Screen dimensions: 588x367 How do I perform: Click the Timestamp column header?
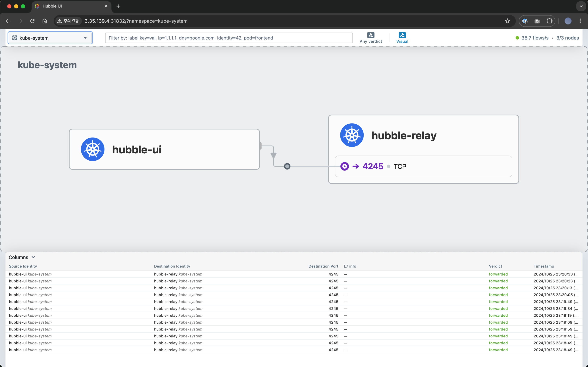(x=544, y=266)
